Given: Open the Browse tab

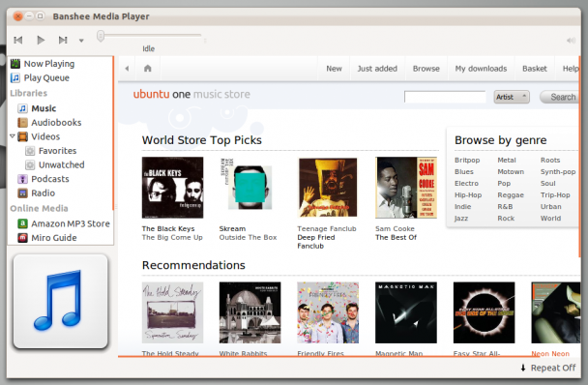Looking at the screenshot, I should [x=426, y=69].
